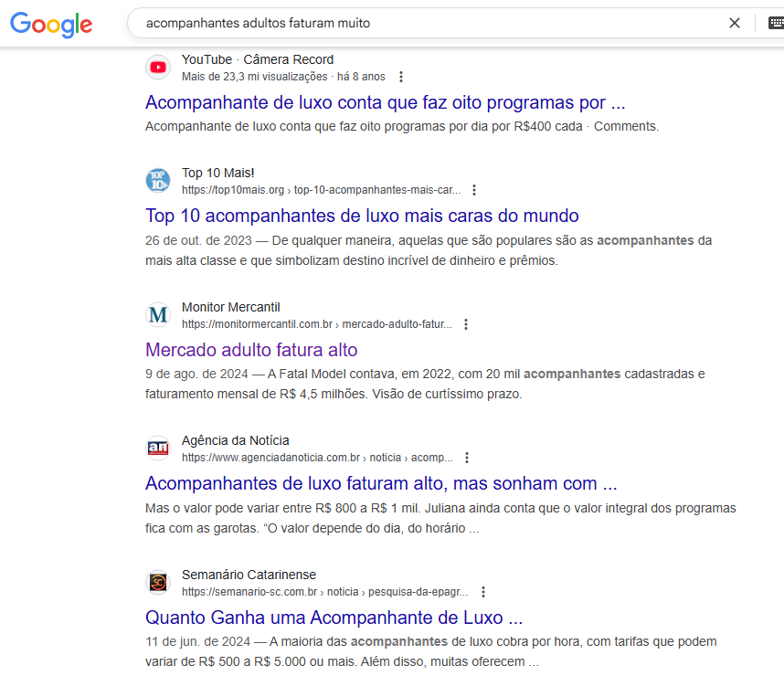
Task: Click the YouTube favicon of the Câmera Record result
Action: 158,67
